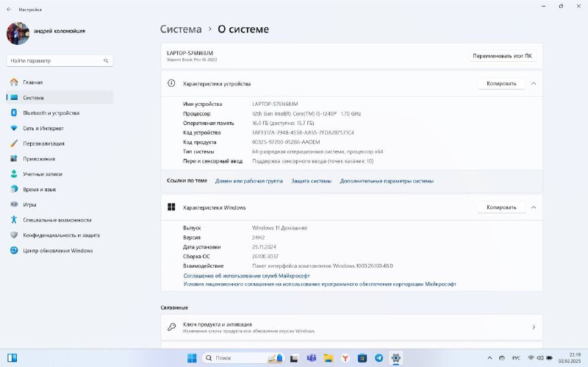588x367 pixels.
Task: Open File Explorer from the taskbar
Action: pos(329,358)
